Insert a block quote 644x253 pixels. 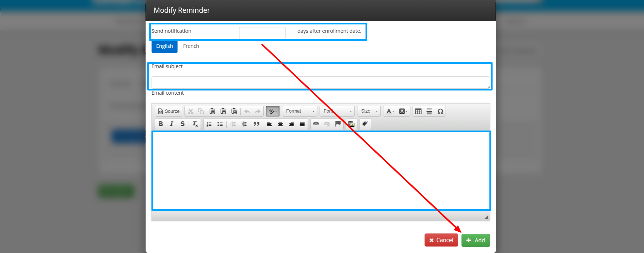pos(256,124)
